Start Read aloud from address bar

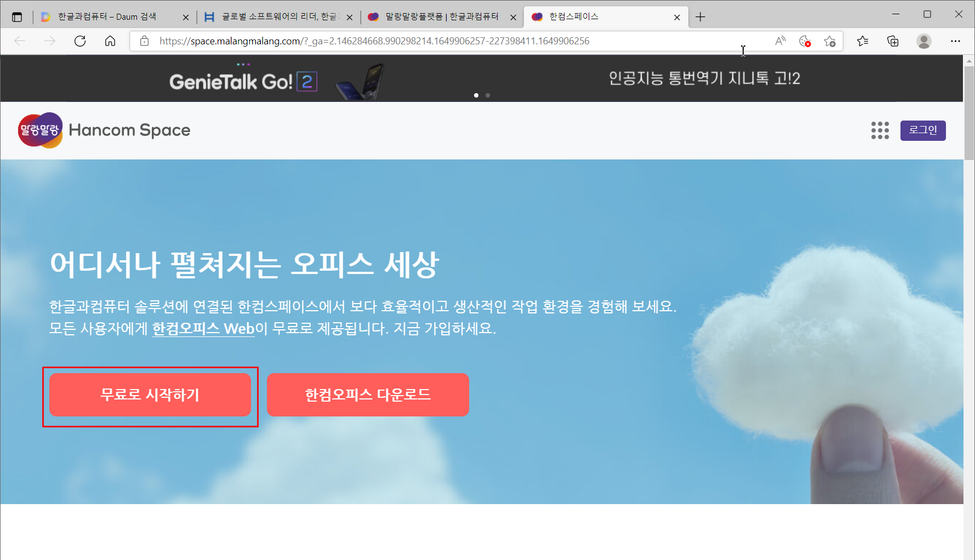[780, 41]
